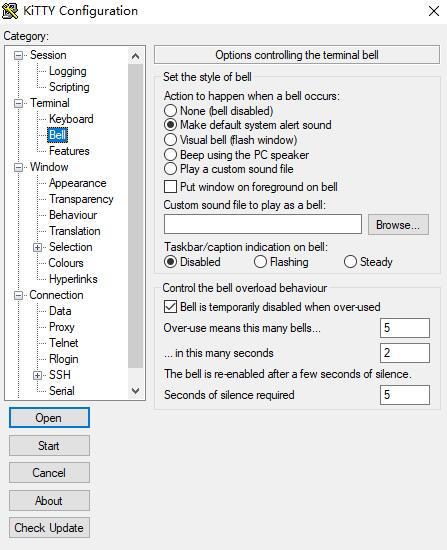Collapse the Session tree node
Screen dimensions: 447x550
[x=18, y=55]
